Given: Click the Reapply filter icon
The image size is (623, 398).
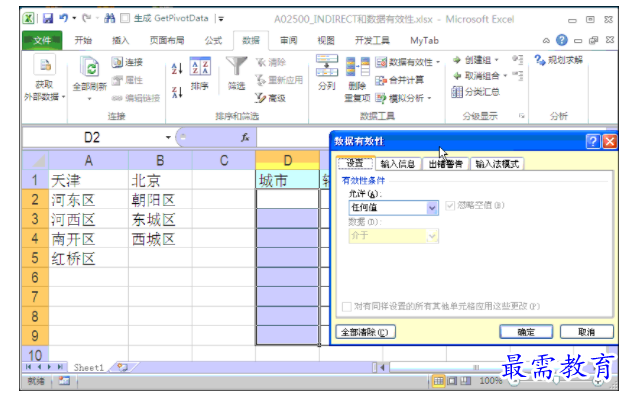Looking at the screenshot, I should pos(261,80).
